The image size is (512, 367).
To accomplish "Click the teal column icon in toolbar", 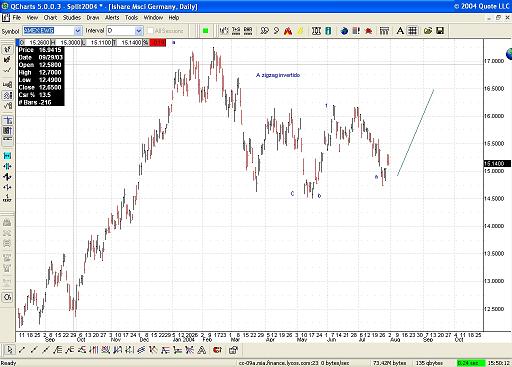I will click(x=328, y=31).
